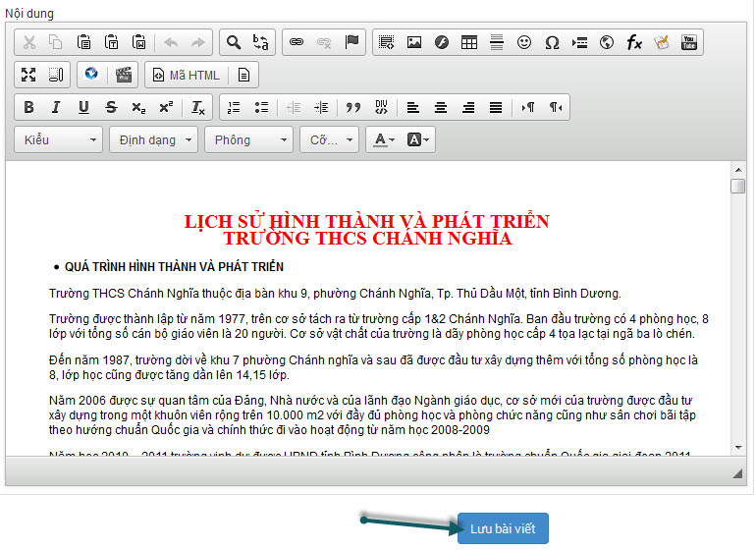Click Remove Format icon
The width and height of the screenshot is (756, 550).
coord(198,107)
